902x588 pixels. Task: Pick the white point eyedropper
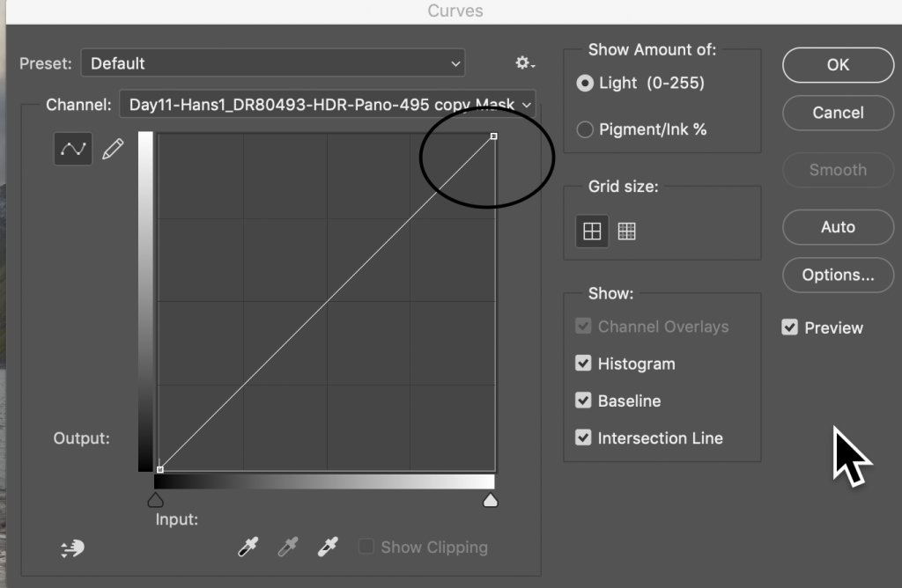pyautogui.click(x=328, y=548)
